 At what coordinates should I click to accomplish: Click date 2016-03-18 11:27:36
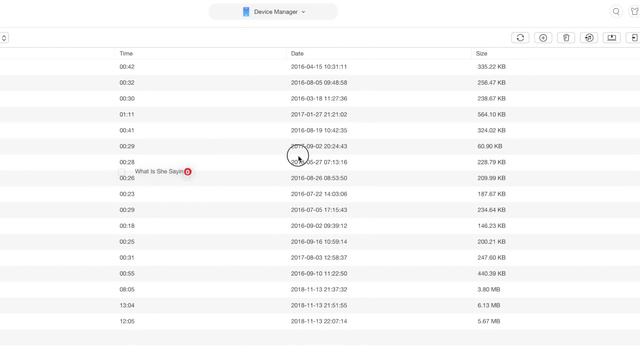point(319,98)
